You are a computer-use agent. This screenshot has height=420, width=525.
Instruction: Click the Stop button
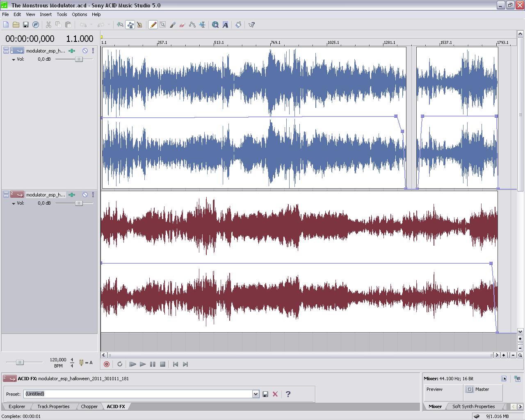point(162,364)
